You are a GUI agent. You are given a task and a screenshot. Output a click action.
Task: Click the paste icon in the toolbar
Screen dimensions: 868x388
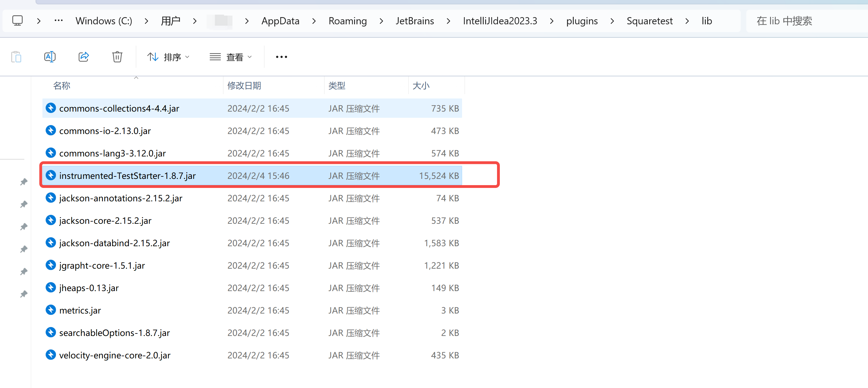pyautogui.click(x=16, y=57)
